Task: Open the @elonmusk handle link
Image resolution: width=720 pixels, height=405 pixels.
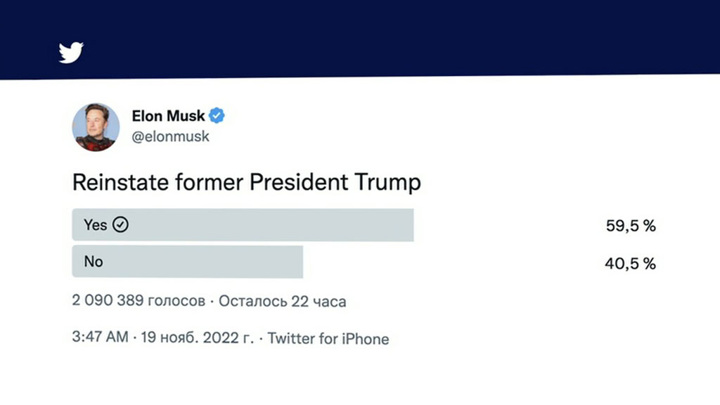Action: click(x=170, y=136)
